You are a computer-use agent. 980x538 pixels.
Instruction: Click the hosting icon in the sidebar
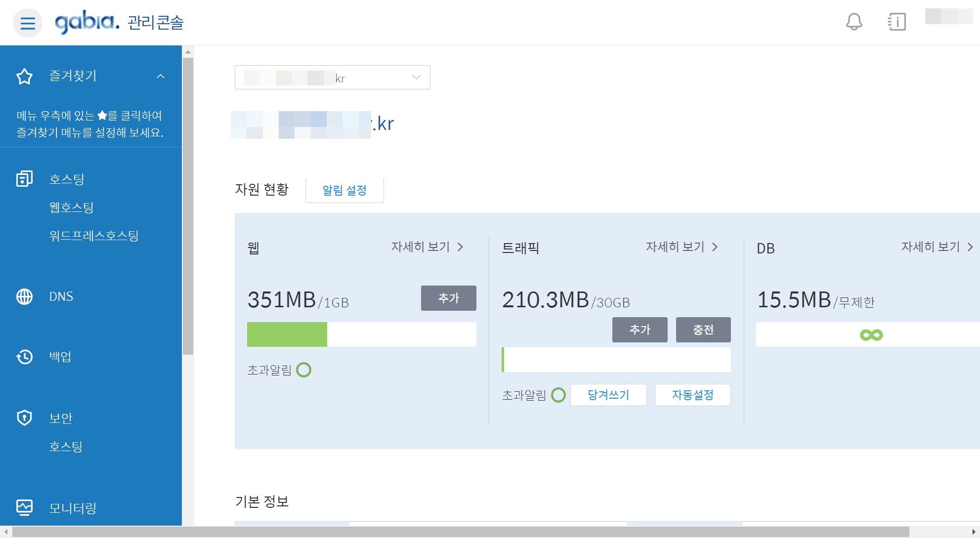pos(24,178)
